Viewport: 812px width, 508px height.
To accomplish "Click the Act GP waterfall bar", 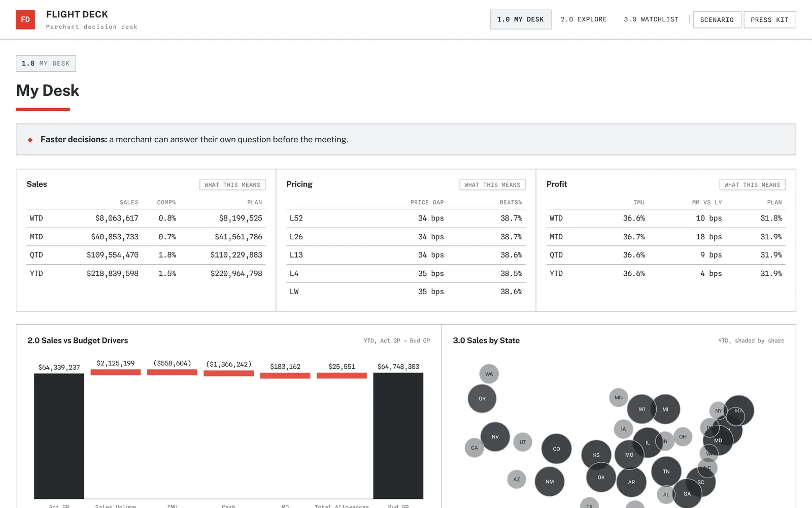I will click(59, 436).
